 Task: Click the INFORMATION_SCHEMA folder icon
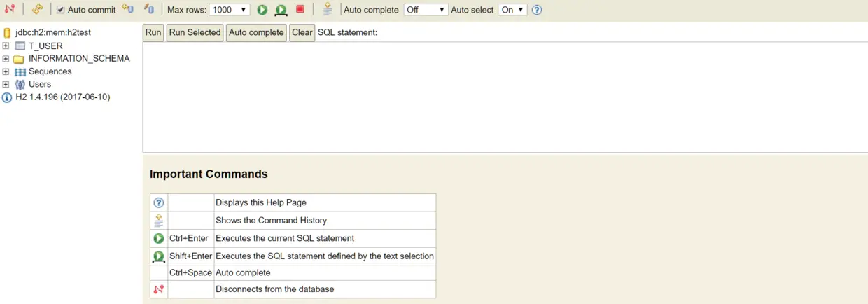pos(19,59)
